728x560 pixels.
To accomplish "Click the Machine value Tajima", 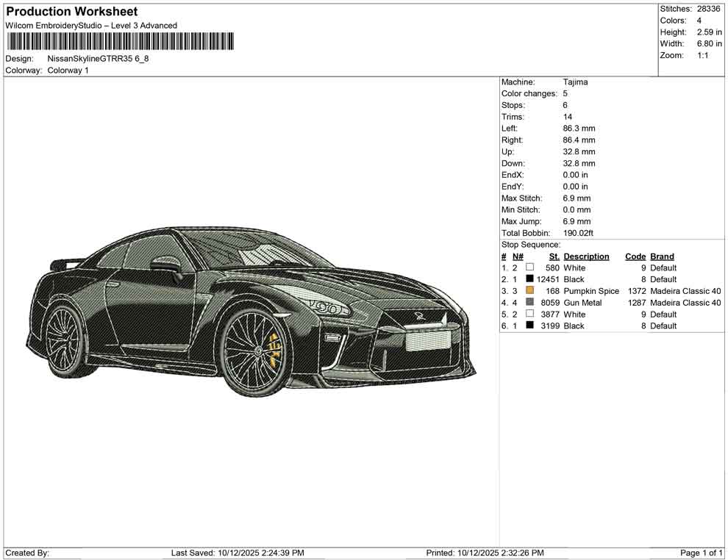I will tap(575, 82).
